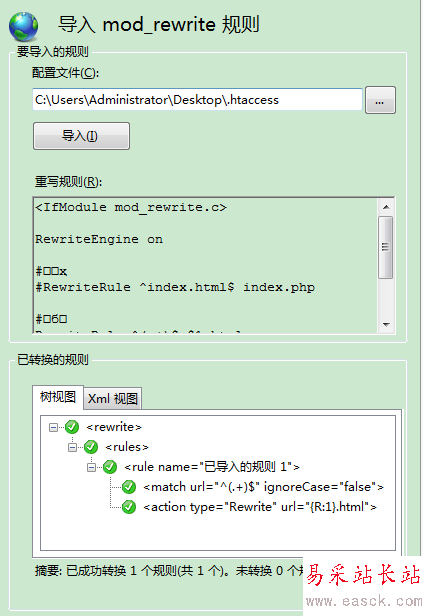Click inside the rewrite rules text area
The height and width of the screenshot is (616, 423).
[205, 266]
